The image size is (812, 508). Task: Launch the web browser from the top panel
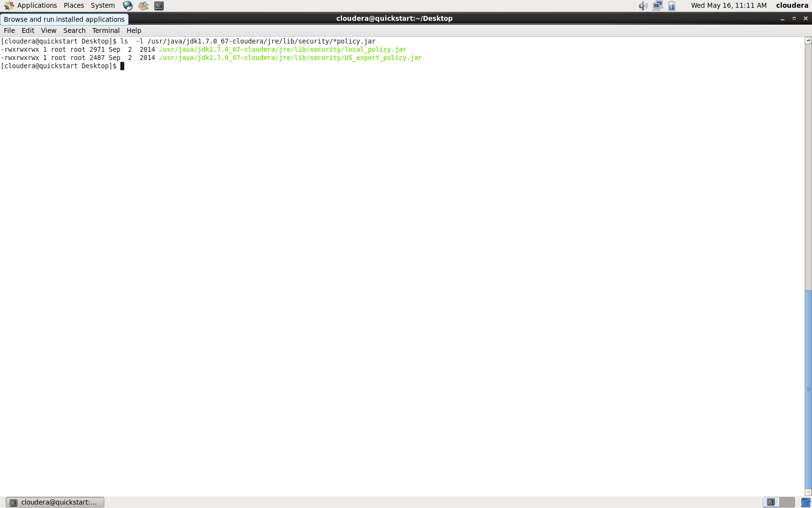[x=127, y=5]
